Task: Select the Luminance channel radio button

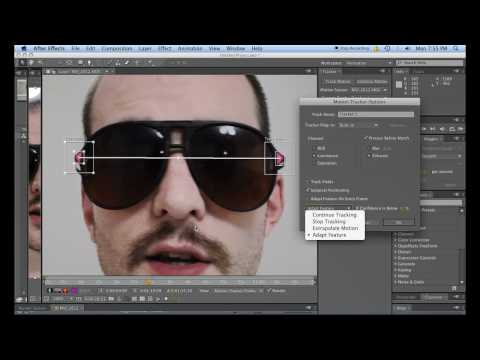Action: pos(314,156)
